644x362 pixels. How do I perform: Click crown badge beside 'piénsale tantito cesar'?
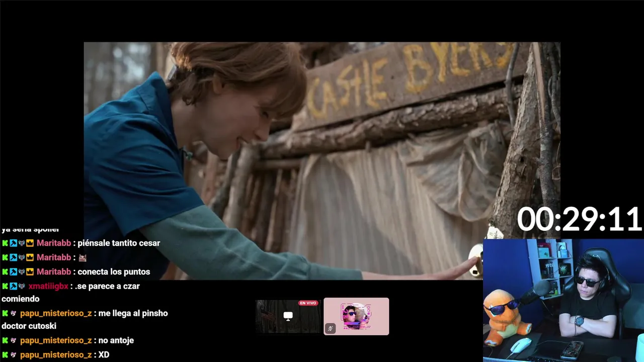pos(30,243)
